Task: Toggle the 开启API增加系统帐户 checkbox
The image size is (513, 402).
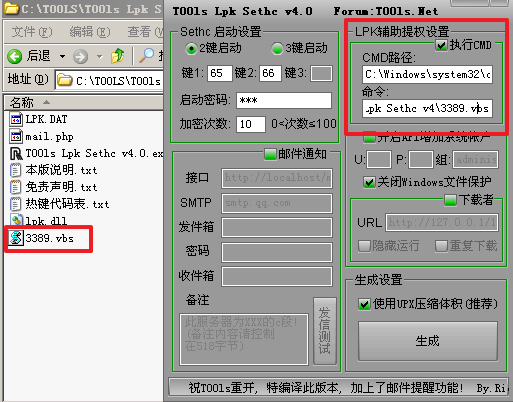Action: pos(369,137)
